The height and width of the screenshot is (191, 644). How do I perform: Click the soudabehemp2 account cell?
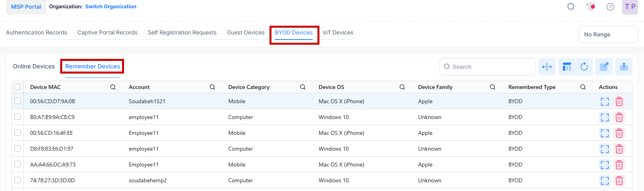point(148,180)
